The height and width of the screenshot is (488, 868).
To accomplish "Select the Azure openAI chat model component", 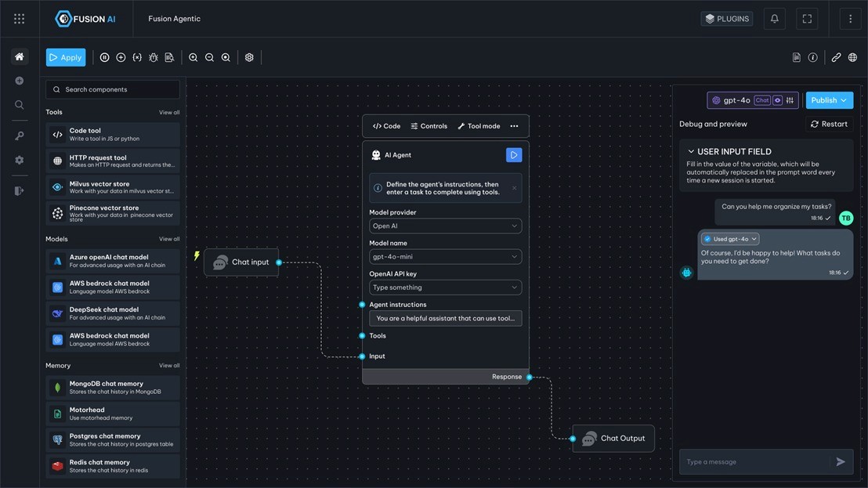I will pos(113,261).
